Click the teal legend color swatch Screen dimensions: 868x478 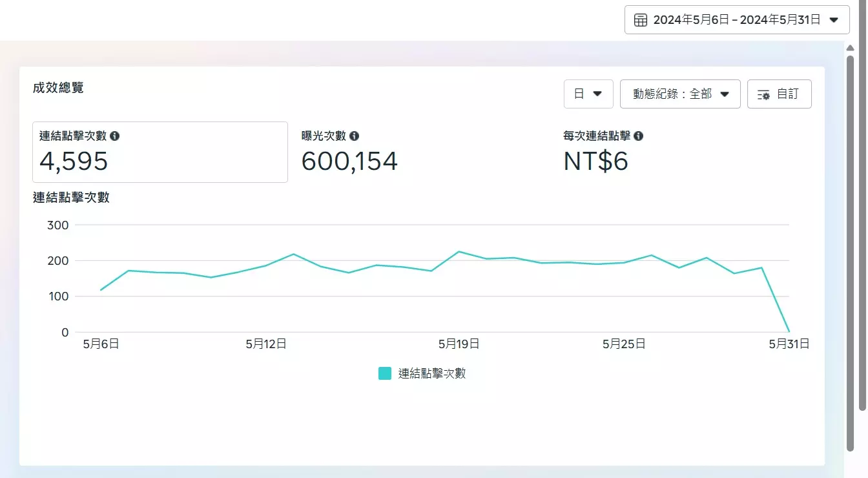click(385, 373)
